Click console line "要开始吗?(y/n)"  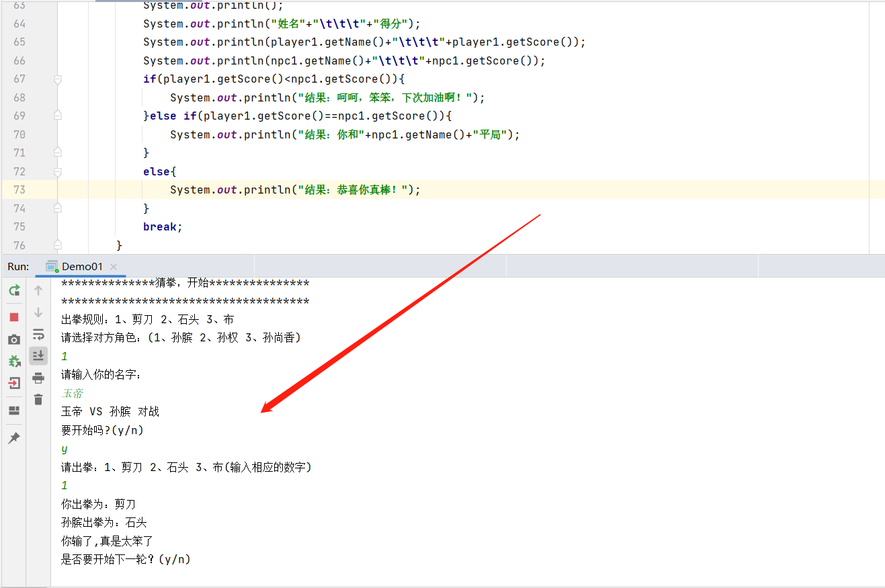tap(102, 430)
